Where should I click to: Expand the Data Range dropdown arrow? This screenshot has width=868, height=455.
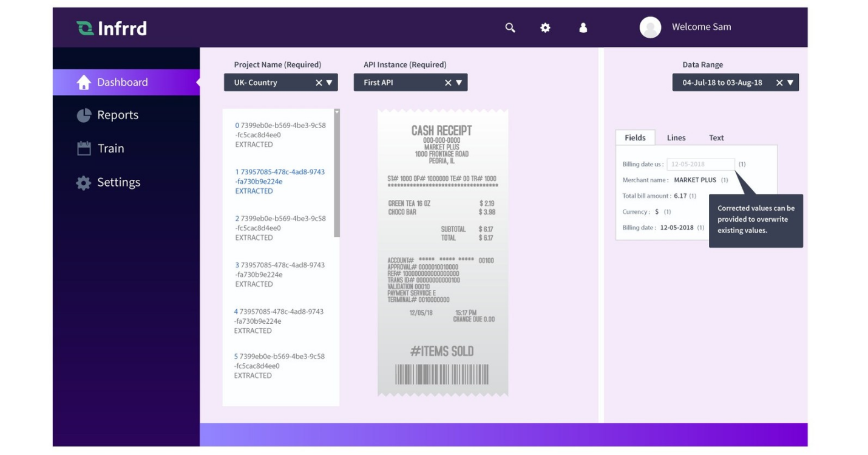click(x=790, y=83)
